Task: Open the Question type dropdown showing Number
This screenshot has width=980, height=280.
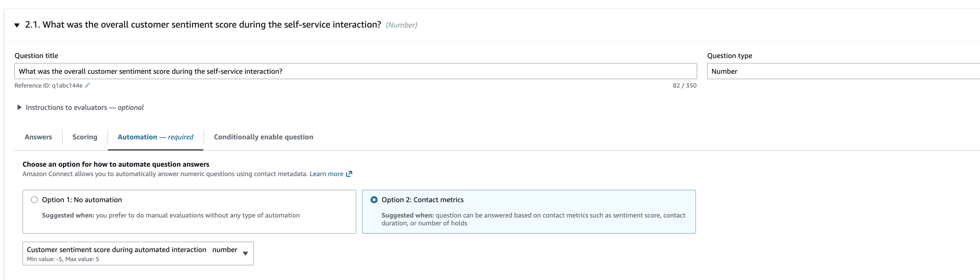Action: point(842,72)
